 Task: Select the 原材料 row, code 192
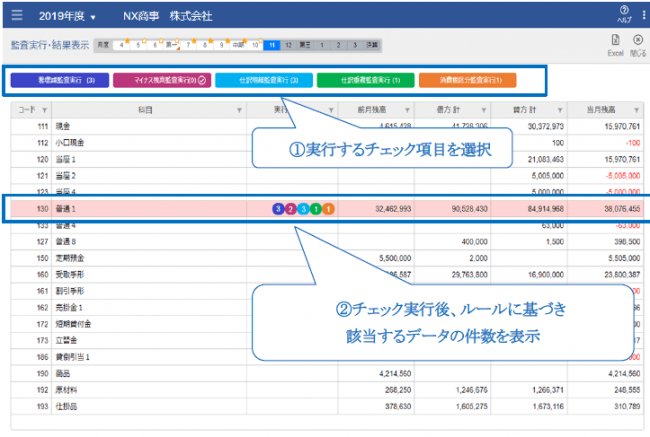pos(327,390)
